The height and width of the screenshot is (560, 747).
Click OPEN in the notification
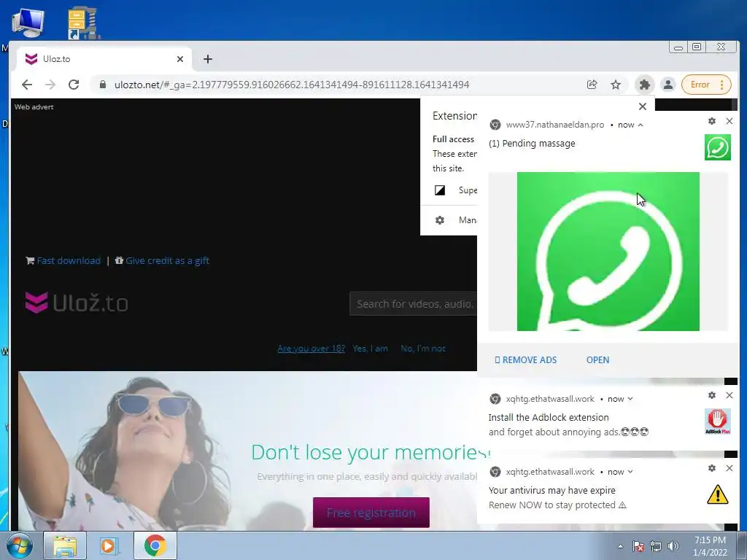[x=597, y=360]
